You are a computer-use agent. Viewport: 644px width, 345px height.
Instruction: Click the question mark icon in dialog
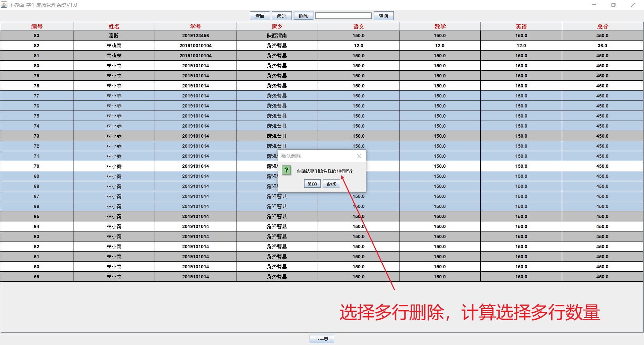coord(286,170)
